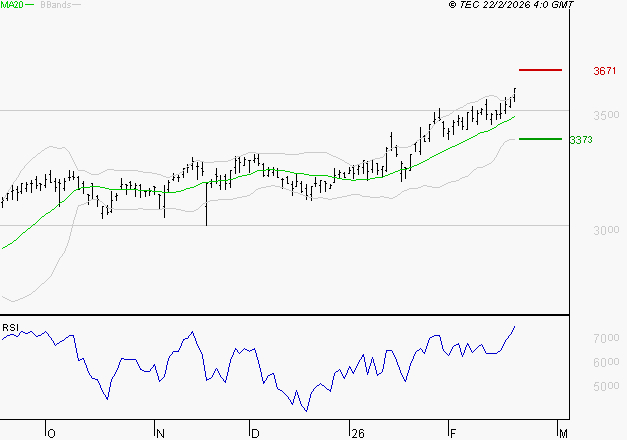Click the BBands legend label
This screenshot has width=627, height=440.
(53, 5)
